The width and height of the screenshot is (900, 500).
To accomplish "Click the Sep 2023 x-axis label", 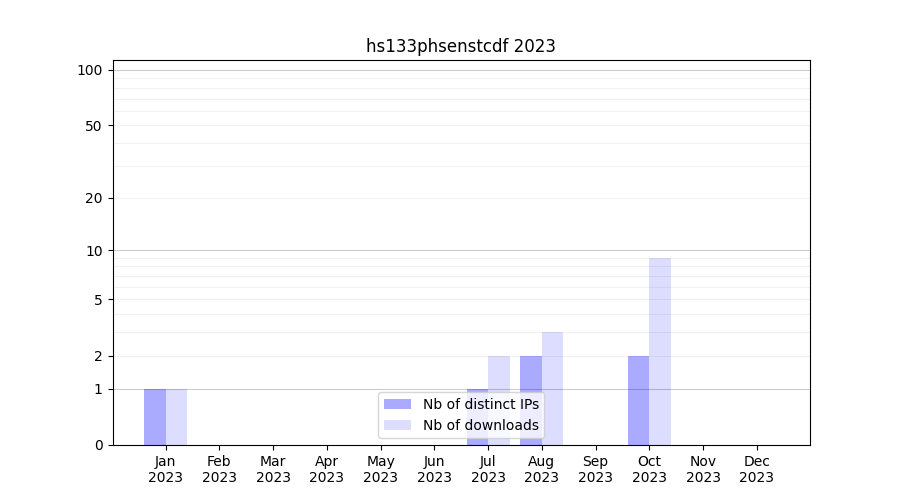I will point(595,469).
